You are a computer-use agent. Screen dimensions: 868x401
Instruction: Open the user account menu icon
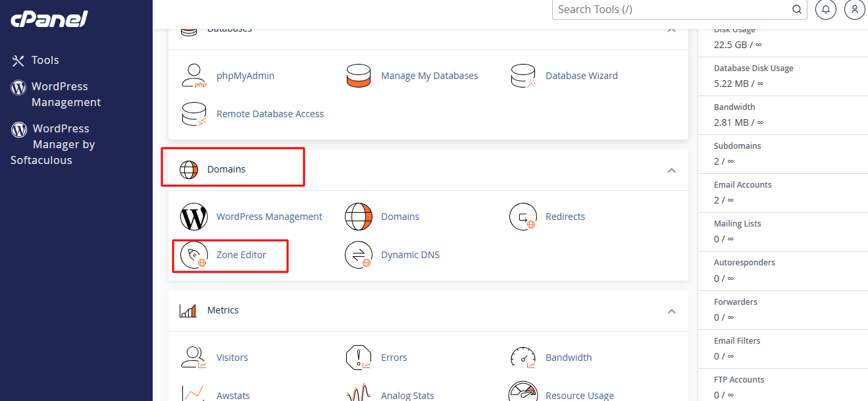click(x=855, y=9)
